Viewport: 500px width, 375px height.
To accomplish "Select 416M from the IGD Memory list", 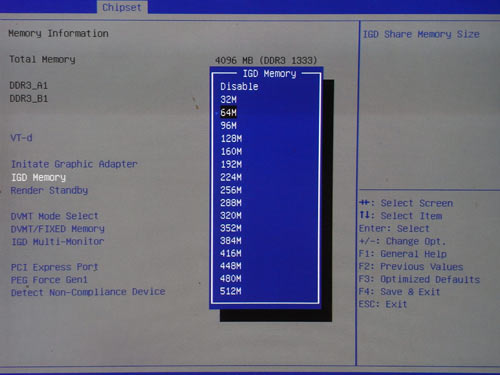I will (x=231, y=253).
